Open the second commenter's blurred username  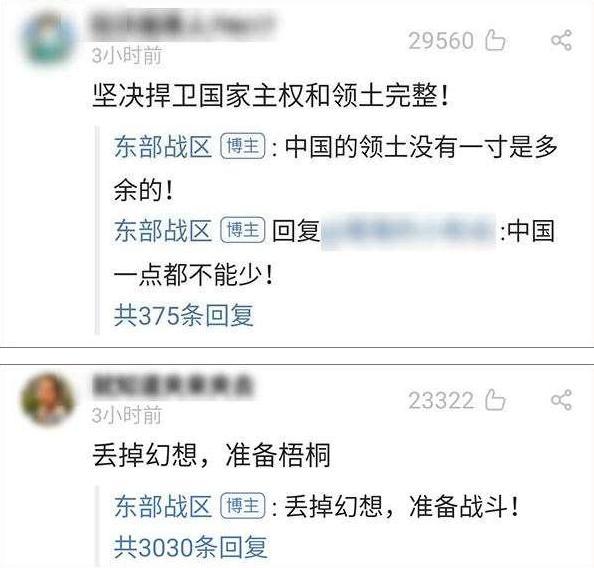[x=172, y=386]
